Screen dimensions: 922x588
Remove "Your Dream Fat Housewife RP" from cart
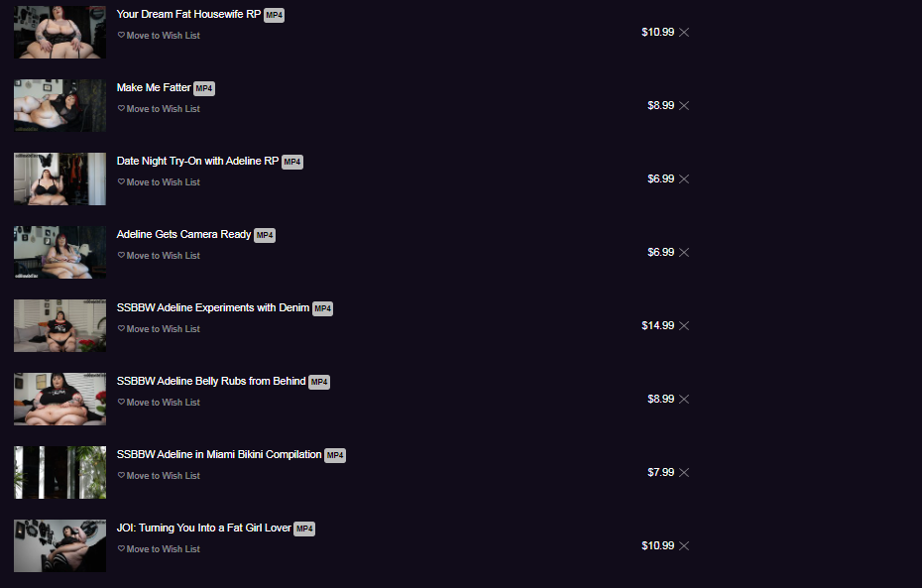[x=684, y=32]
